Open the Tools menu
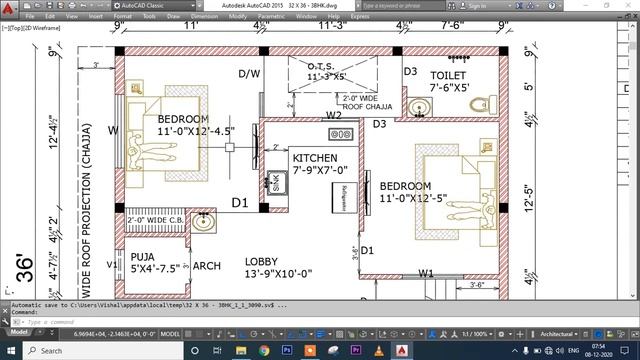The width and height of the screenshot is (640, 360). click(x=149, y=16)
